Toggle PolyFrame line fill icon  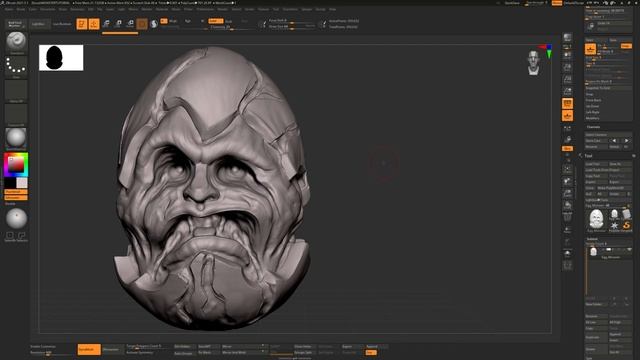pos(567,218)
